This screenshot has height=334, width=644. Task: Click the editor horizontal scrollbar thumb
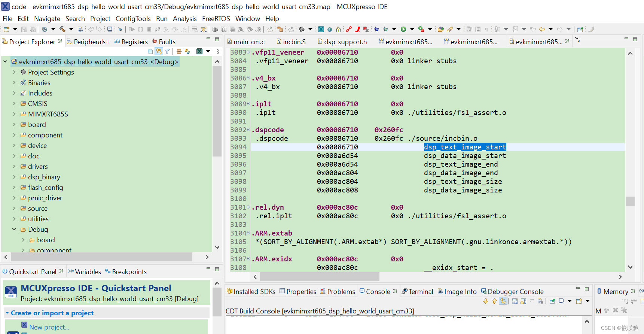point(320,277)
